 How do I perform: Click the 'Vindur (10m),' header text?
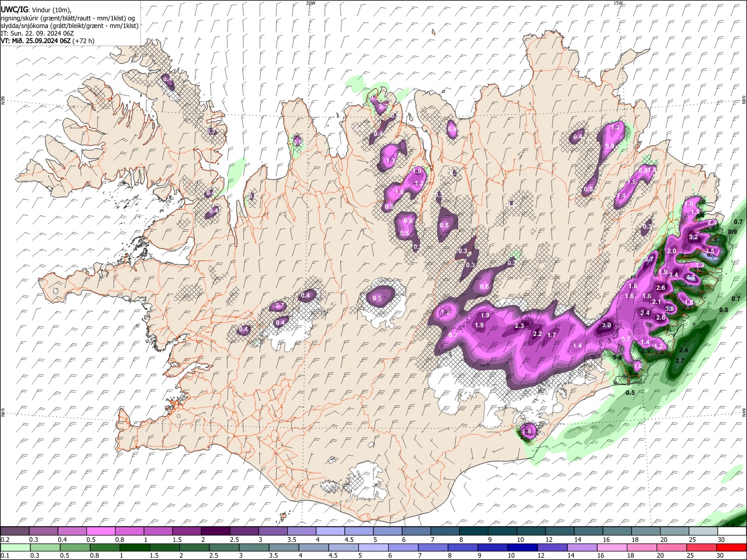51,10
